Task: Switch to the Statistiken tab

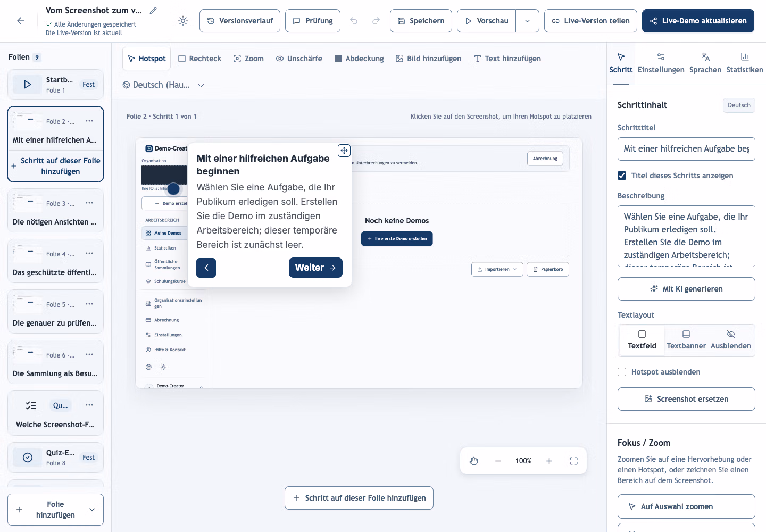Action: point(745,63)
